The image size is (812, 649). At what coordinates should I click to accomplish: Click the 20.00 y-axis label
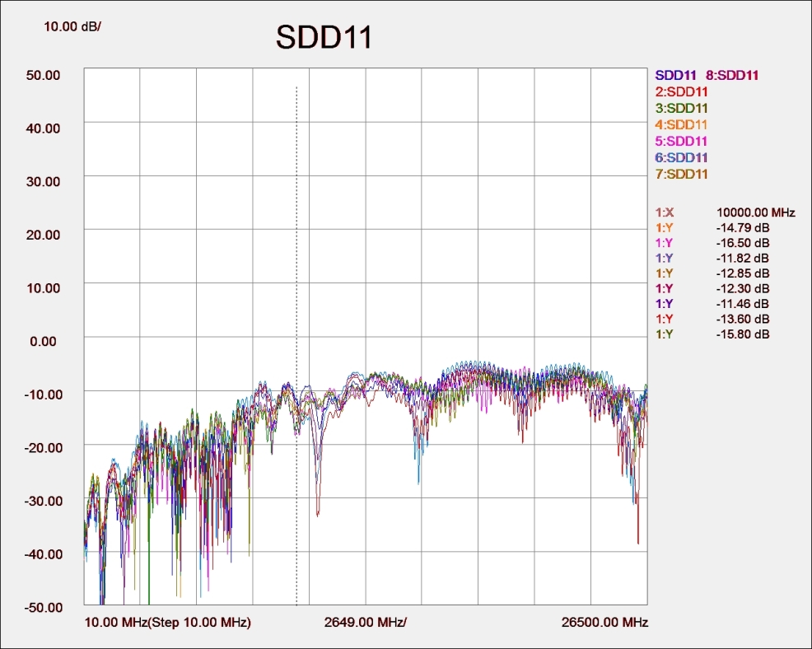(x=43, y=235)
